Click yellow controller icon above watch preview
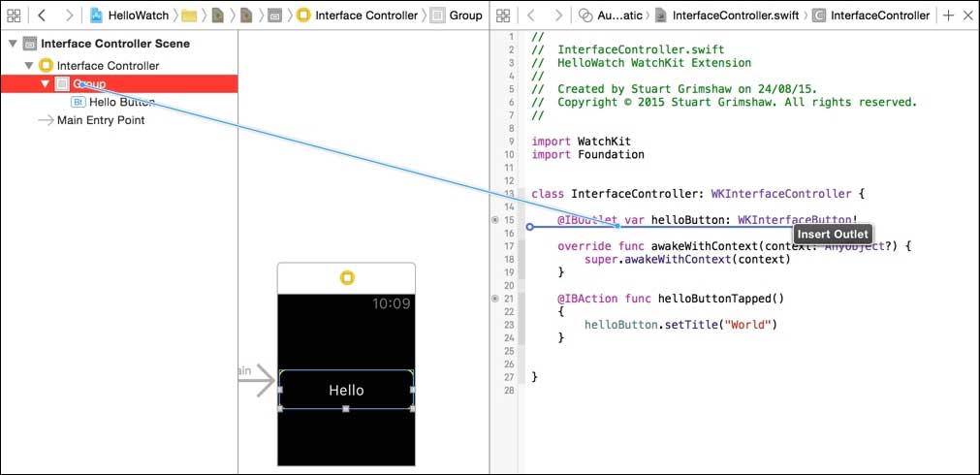Viewport: 980px width, 475px height. coord(346,278)
